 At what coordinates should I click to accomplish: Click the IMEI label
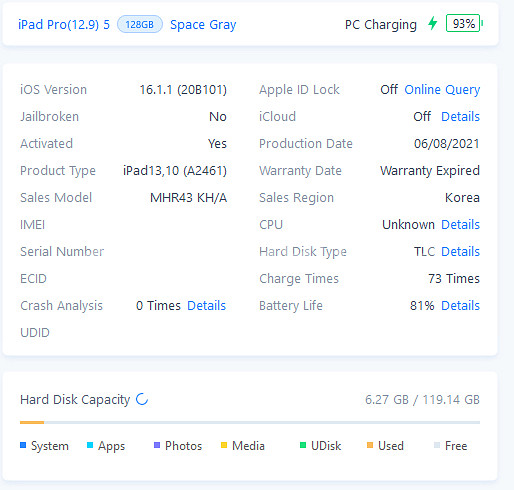tap(32, 225)
